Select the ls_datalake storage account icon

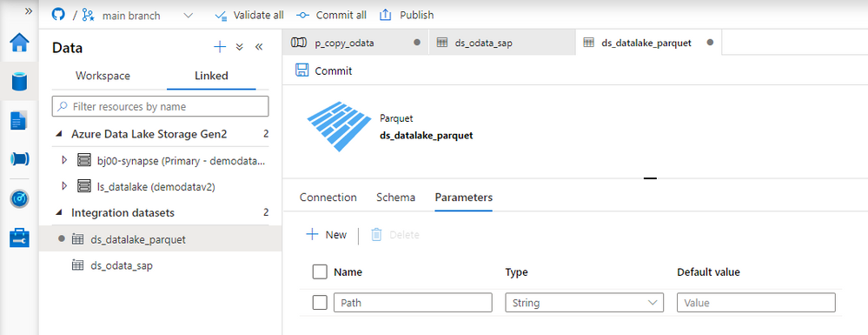[83, 186]
